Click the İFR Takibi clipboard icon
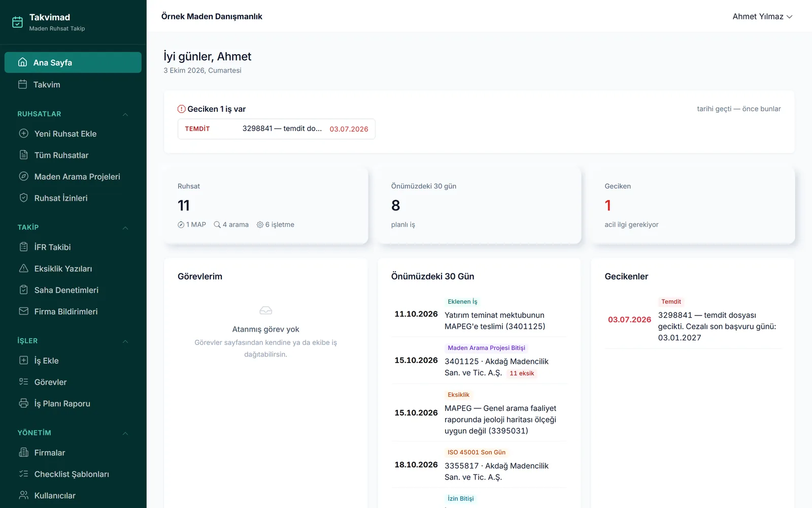812x508 pixels. [23, 247]
